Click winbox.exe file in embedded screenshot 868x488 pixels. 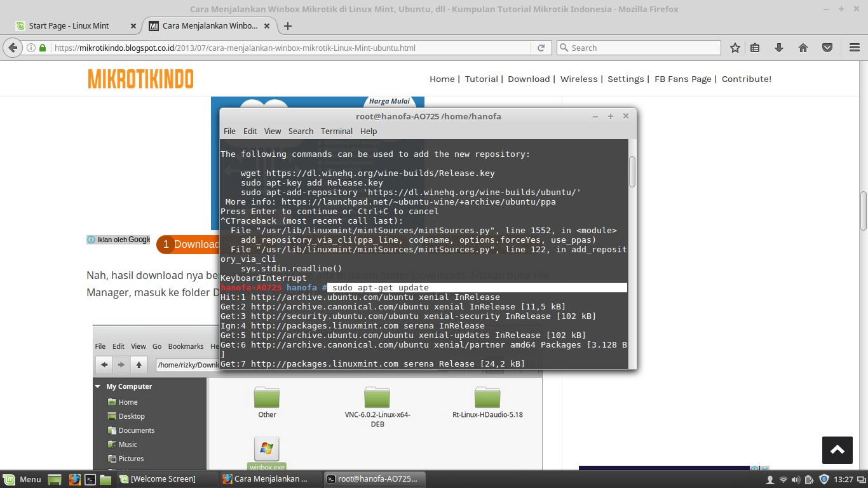pyautogui.click(x=267, y=454)
